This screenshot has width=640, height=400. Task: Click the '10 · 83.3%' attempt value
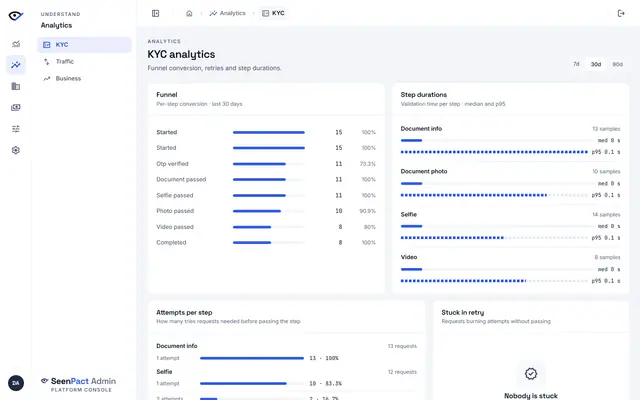[x=325, y=384]
